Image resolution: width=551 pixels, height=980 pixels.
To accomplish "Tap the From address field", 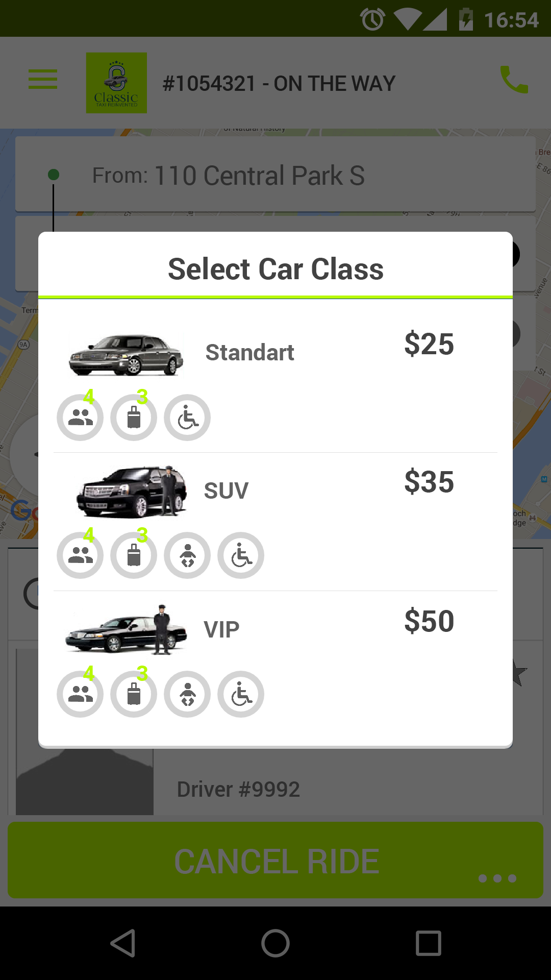I will pos(275,175).
